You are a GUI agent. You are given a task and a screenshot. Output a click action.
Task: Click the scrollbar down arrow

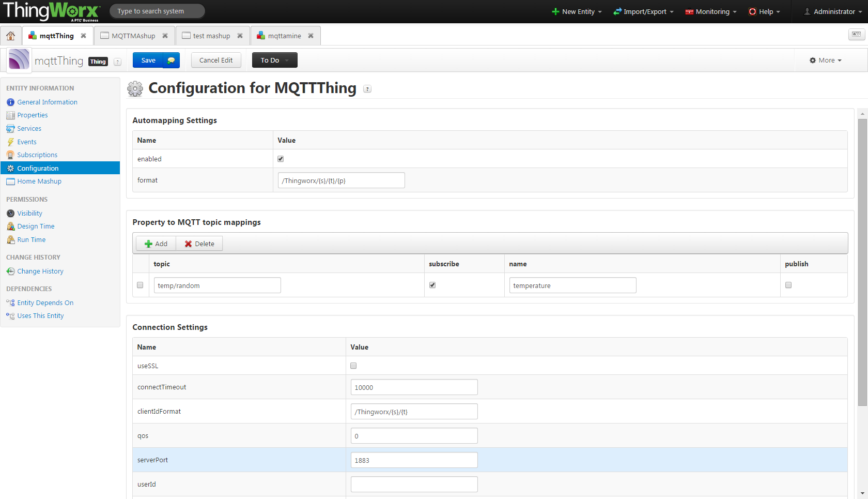862,493
